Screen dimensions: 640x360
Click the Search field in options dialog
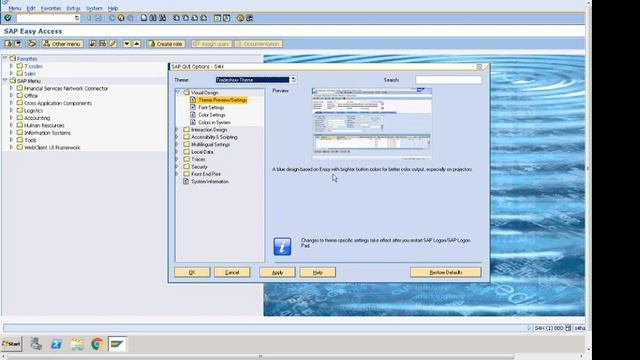click(449, 80)
